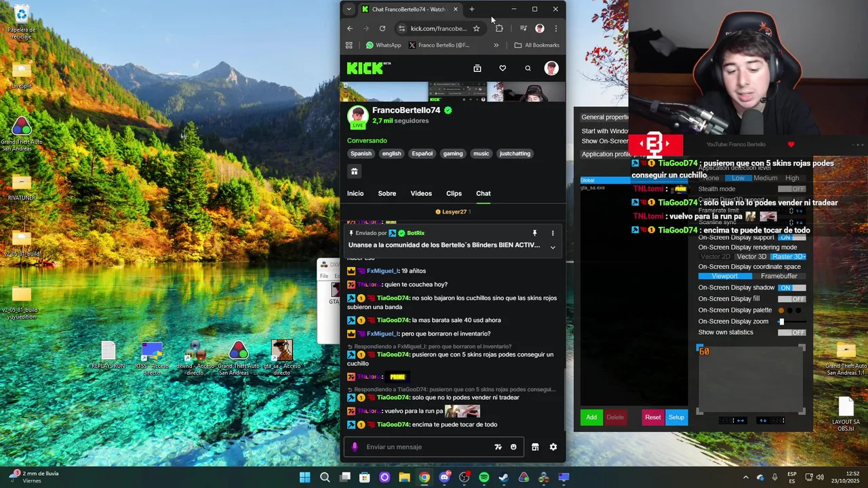Open Steam from the taskbar
This screenshot has width=868, height=488.
[504, 478]
